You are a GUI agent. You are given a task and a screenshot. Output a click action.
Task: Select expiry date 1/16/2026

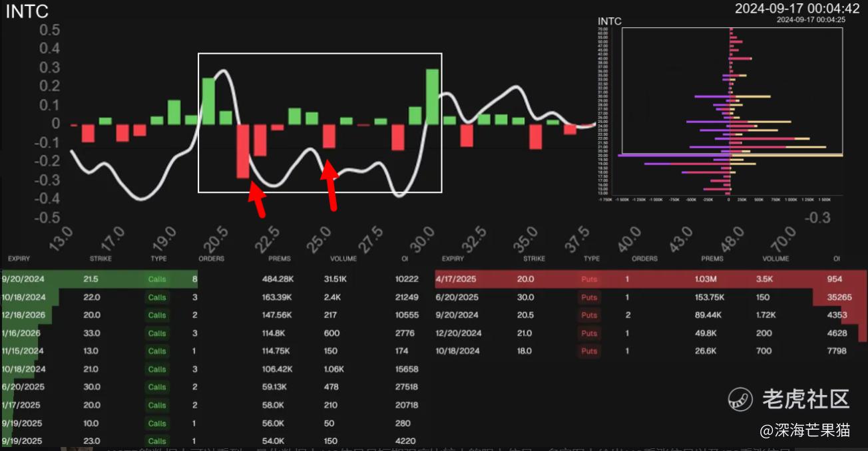pyautogui.click(x=21, y=333)
